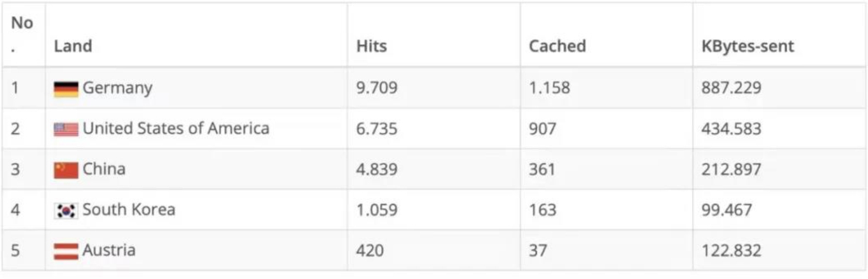Click the China flag icon
This screenshot has height=279, width=868.
(x=66, y=170)
